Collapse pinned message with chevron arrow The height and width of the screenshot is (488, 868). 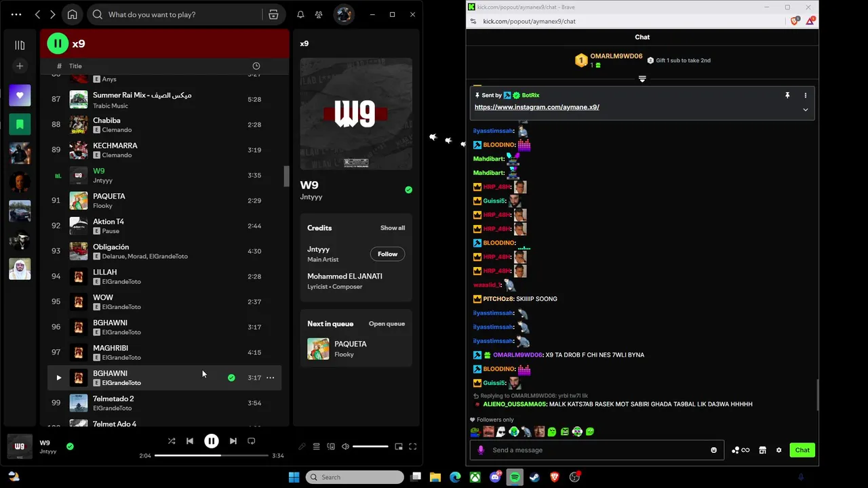806,110
